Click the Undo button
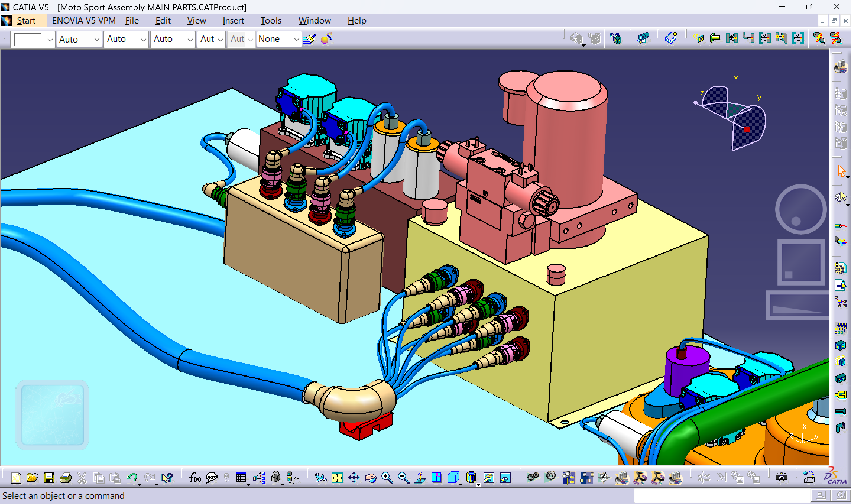 (132, 477)
